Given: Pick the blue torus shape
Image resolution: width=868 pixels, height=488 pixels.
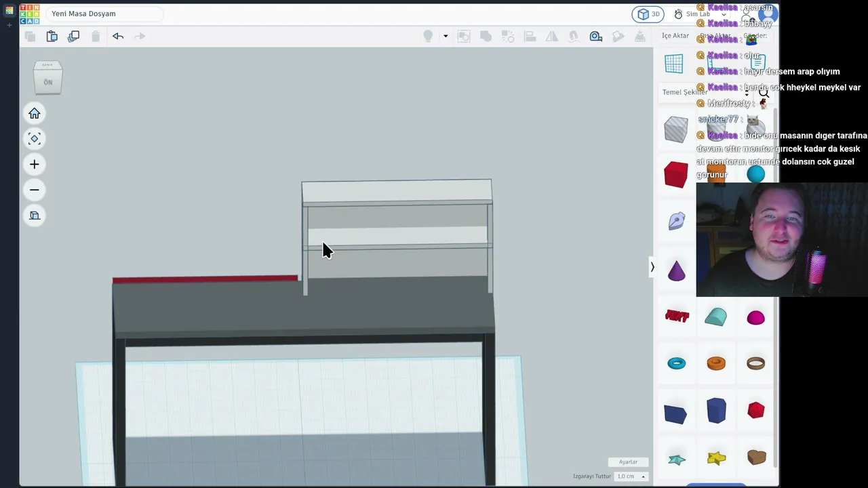Looking at the screenshot, I should (x=677, y=363).
